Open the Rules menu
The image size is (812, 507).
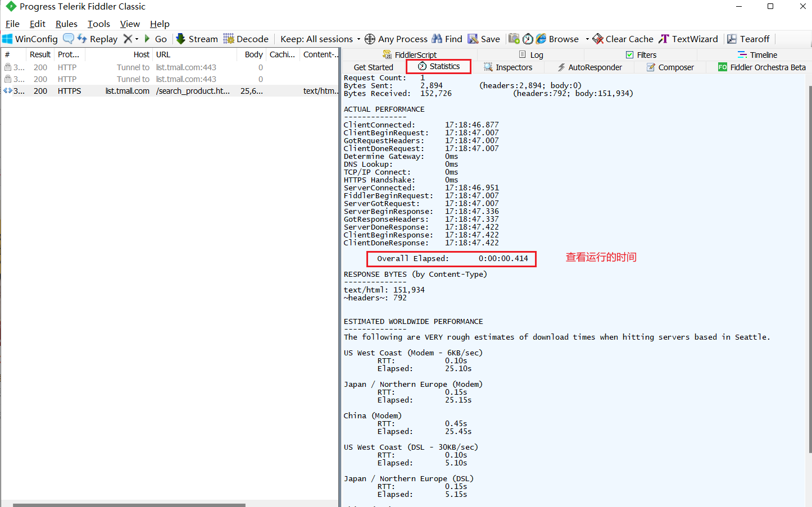point(66,24)
